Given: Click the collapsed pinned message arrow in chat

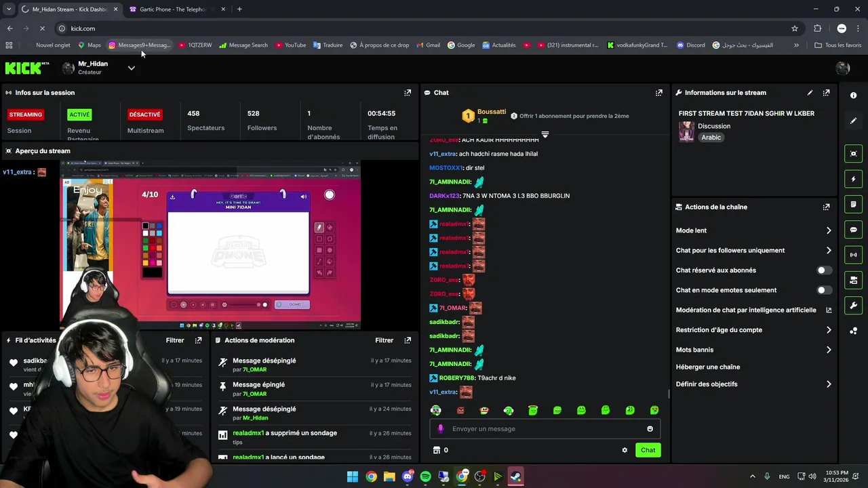Looking at the screenshot, I should 545,135.
